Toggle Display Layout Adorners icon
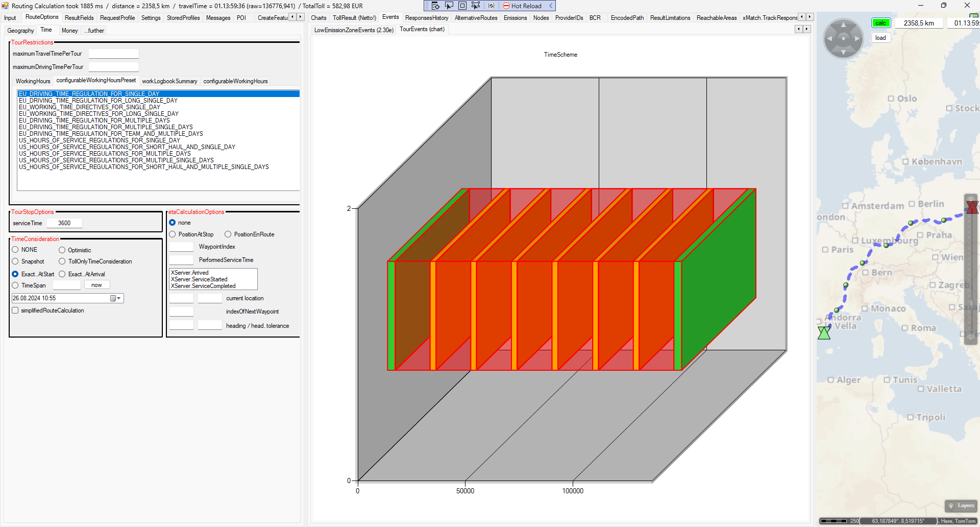The image size is (980, 527). 462,6
